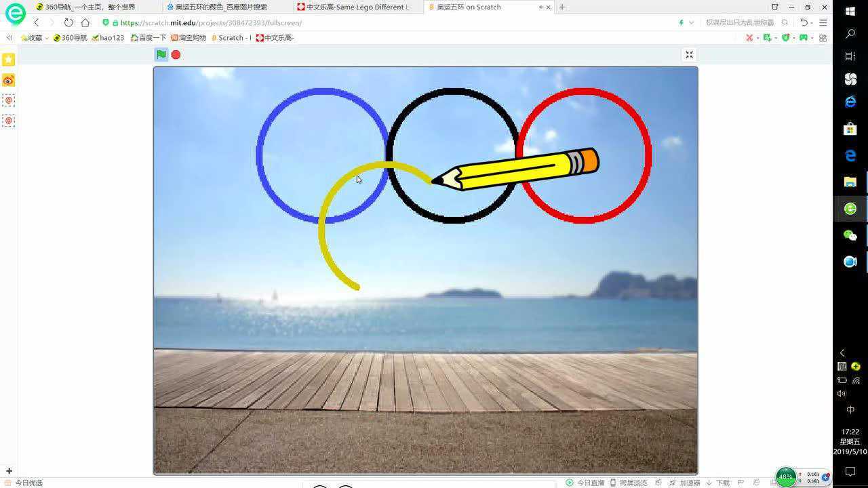This screenshot has height=488, width=868.
Task: Click the 加速器 accelerator icon in bottom bar
Action: pyautogui.click(x=688, y=483)
